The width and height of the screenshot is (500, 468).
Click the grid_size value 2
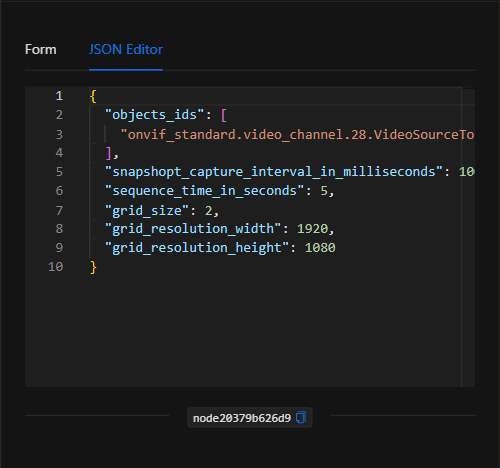(208, 211)
